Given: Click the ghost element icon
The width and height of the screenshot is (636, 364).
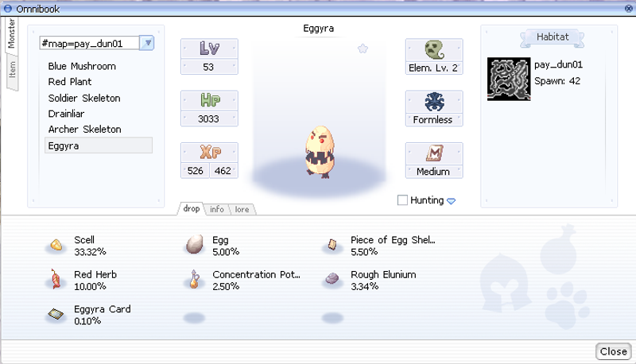Looking at the screenshot, I should [x=434, y=49].
